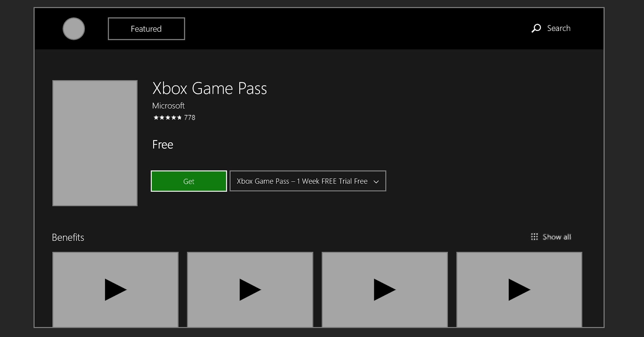Open the Featured tab
Image resolution: width=644 pixels, height=337 pixels.
[146, 29]
